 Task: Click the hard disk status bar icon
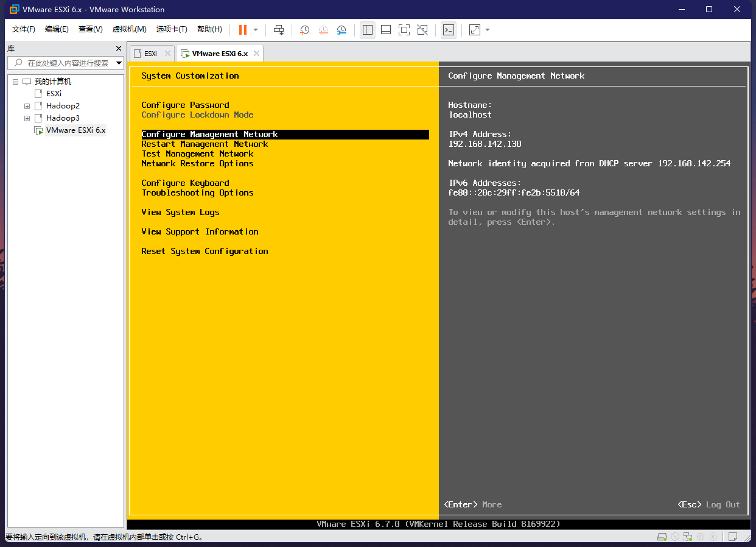[662, 537]
